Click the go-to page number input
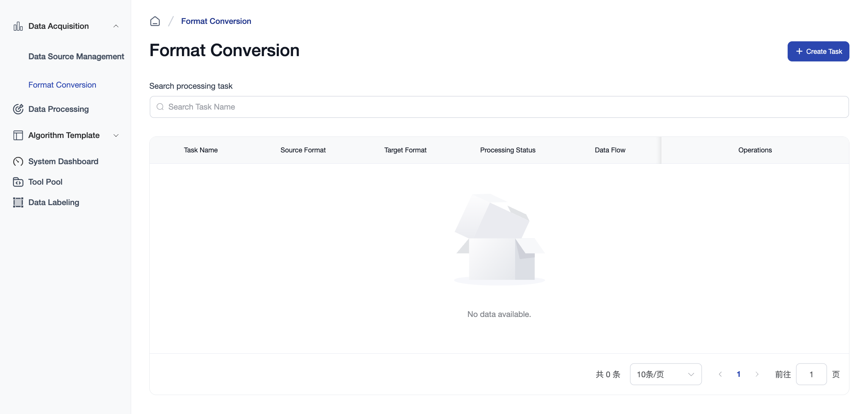868x414 pixels. (811, 374)
